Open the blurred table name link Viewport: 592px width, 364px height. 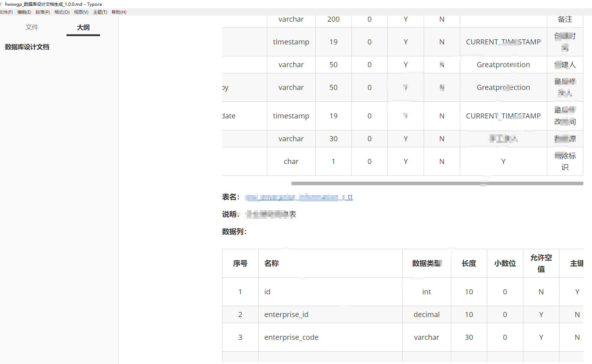pos(299,197)
